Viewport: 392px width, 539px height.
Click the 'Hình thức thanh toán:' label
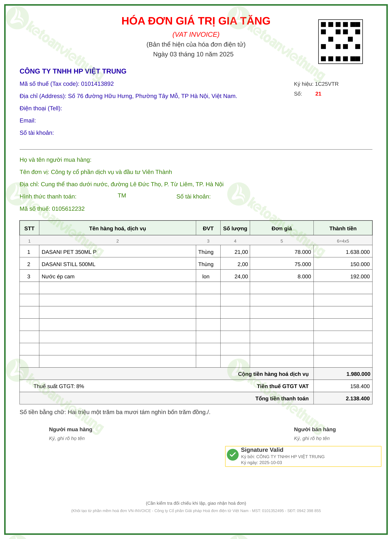point(48,197)
